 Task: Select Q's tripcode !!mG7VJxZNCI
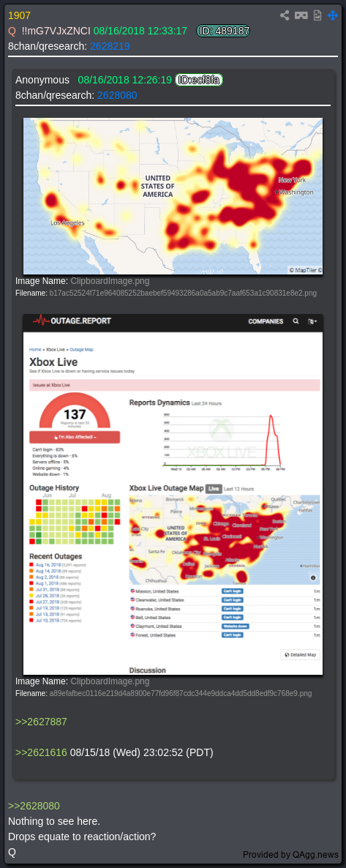(x=56, y=31)
